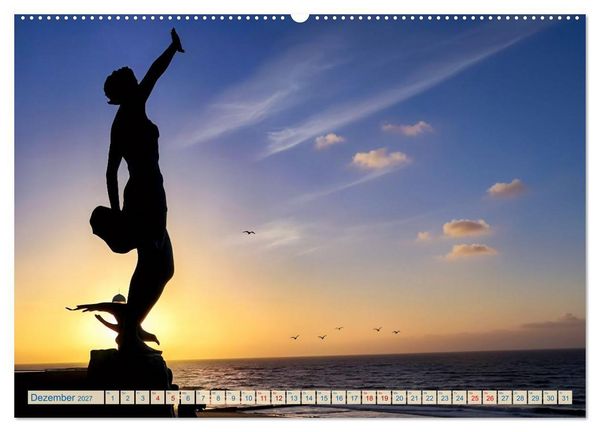Select red day 4 in the calendar strip
The width and height of the screenshot is (600, 432).
coord(157,397)
